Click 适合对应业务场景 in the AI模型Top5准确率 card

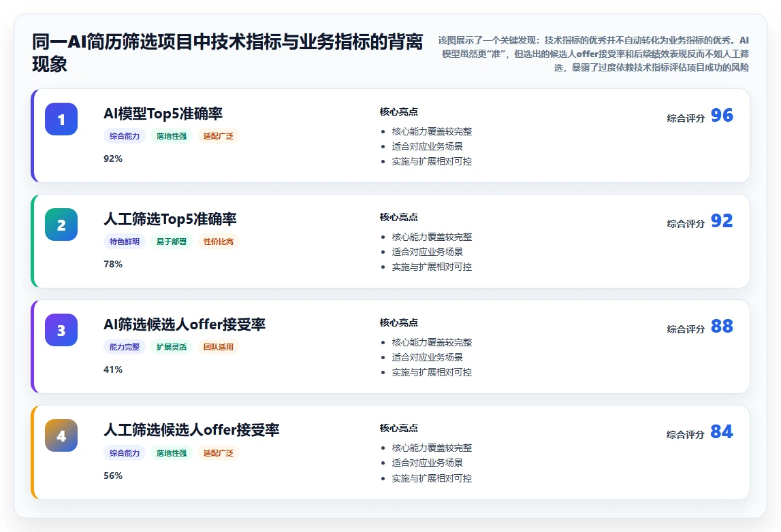click(428, 147)
